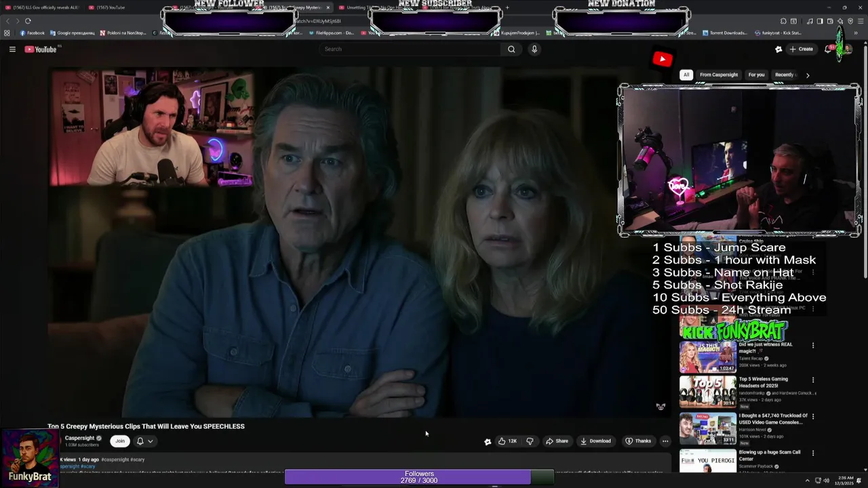Click the #caspersight hashtag in the description
The width and height of the screenshot is (868, 488).
coord(115,460)
